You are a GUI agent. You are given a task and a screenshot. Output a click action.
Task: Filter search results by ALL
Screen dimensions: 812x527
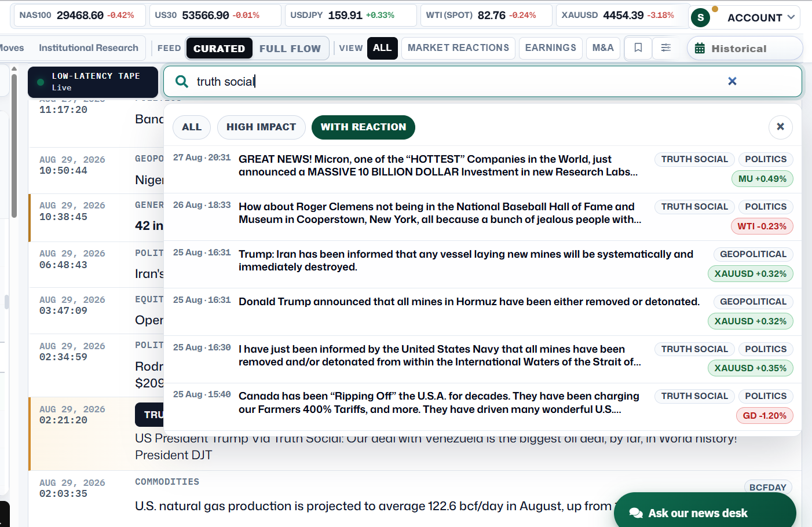[192, 127]
